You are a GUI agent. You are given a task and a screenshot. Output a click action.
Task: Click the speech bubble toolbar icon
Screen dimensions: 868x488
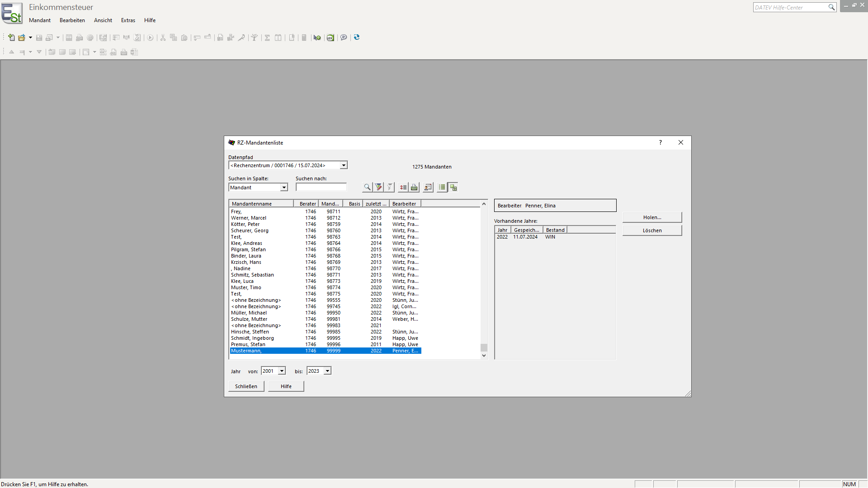[x=344, y=38]
